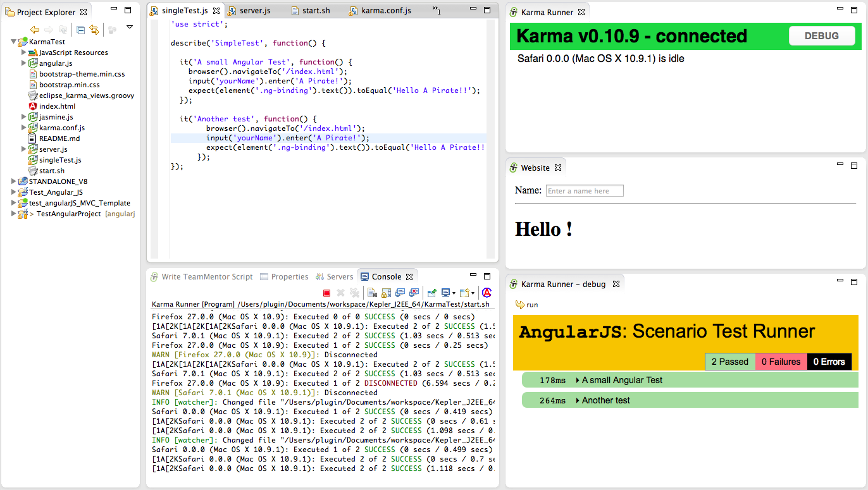Open Project Explorer view menu triangle

pos(130,27)
